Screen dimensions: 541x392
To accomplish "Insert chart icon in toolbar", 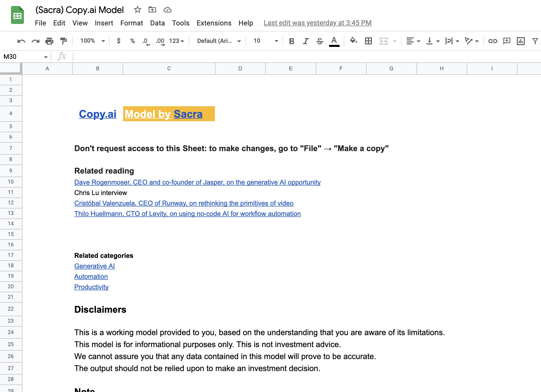I will (x=521, y=41).
